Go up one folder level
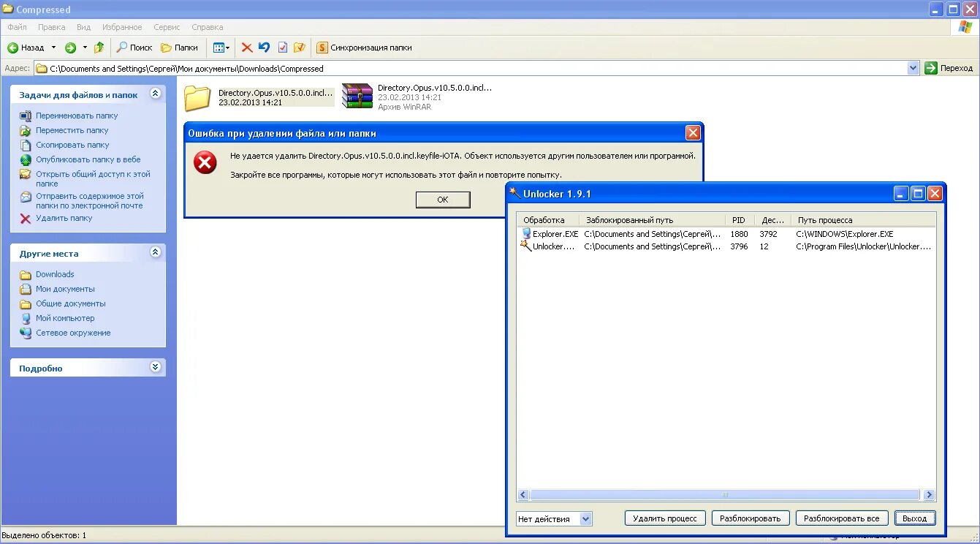Screen dimensions: 980x544 click(x=99, y=48)
